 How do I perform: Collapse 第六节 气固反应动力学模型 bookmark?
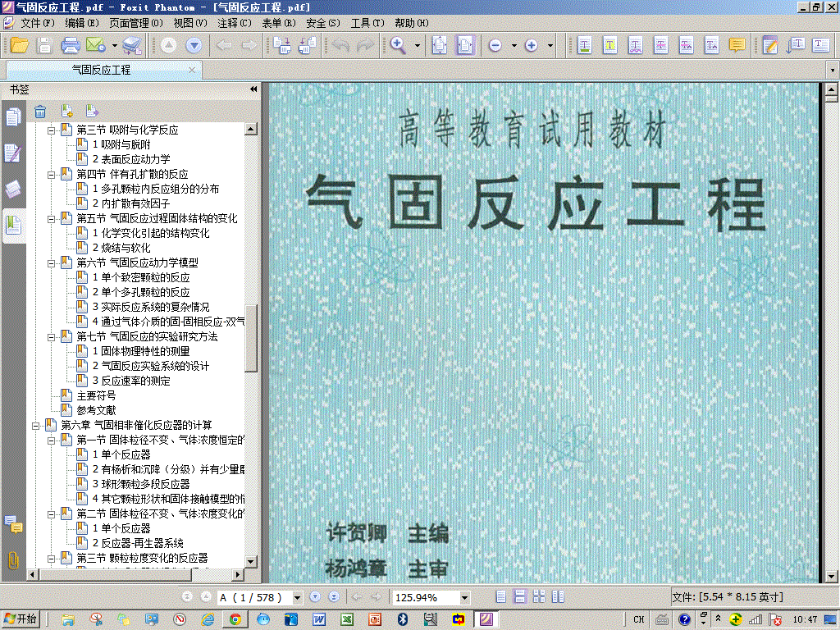(52, 263)
